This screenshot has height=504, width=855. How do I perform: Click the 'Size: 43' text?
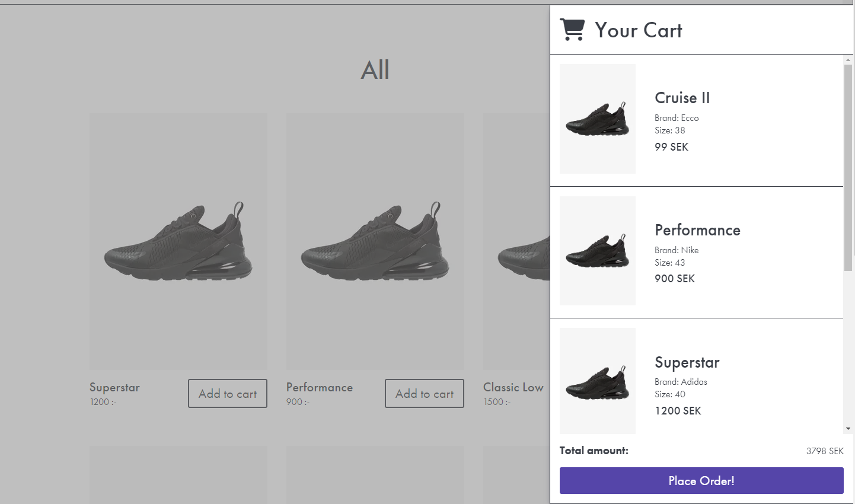pyautogui.click(x=670, y=263)
